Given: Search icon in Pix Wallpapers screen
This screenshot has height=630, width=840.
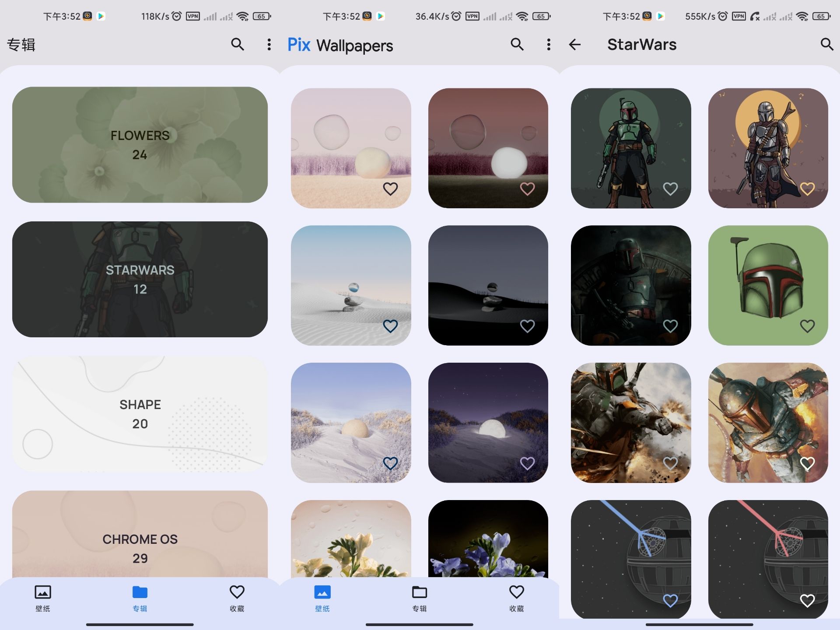Looking at the screenshot, I should pos(517,44).
